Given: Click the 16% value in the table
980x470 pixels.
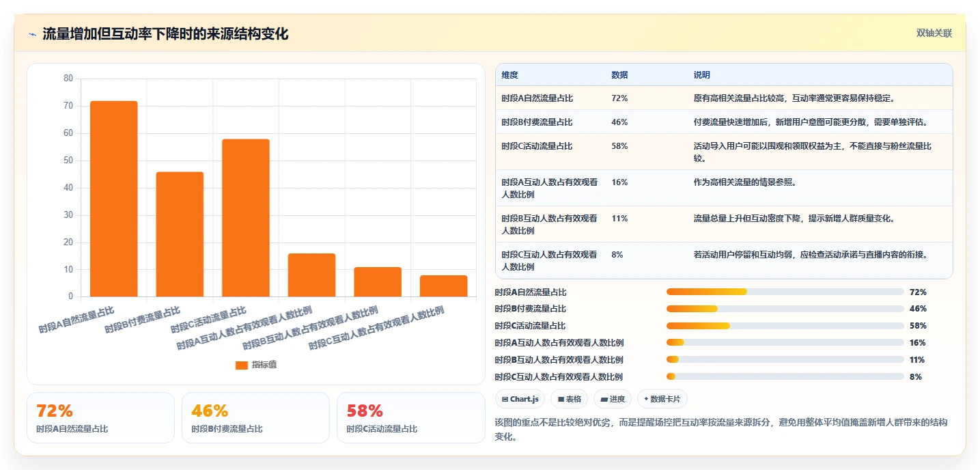Looking at the screenshot, I should tap(619, 182).
